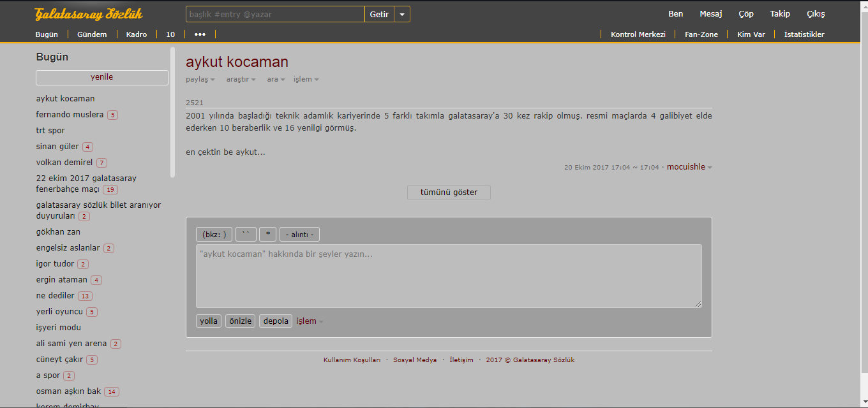The height and width of the screenshot is (408, 868).
Task: Open the aykut kocaman topic in the sidebar list
Action: coord(65,99)
